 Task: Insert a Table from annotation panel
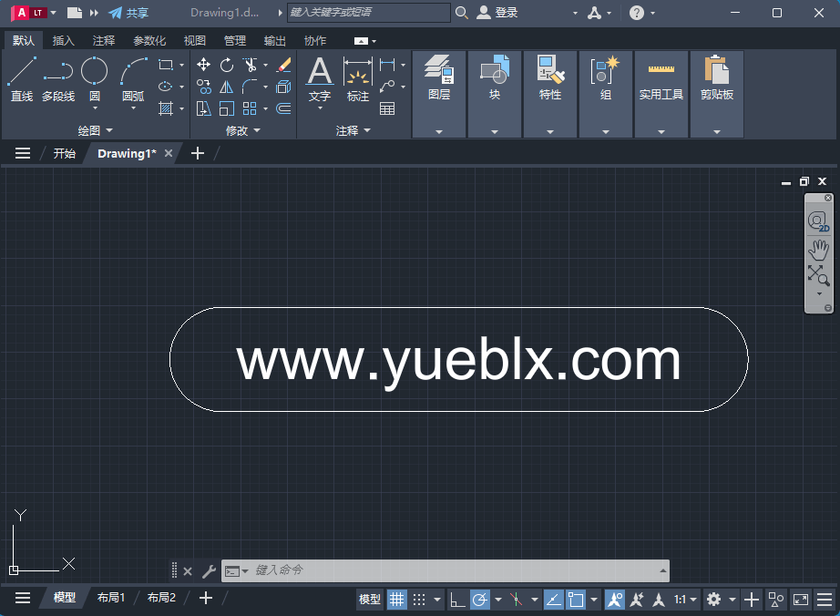387,108
